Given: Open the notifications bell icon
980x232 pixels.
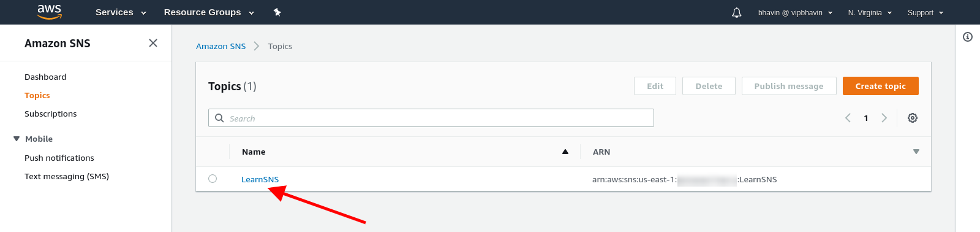Looking at the screenshot, I should point(737,12).
